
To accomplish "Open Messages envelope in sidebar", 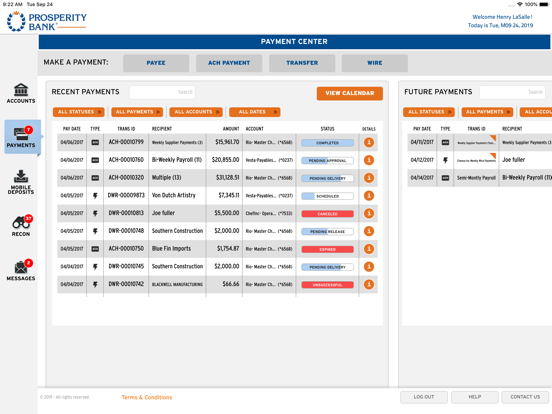I will (21, 270).
